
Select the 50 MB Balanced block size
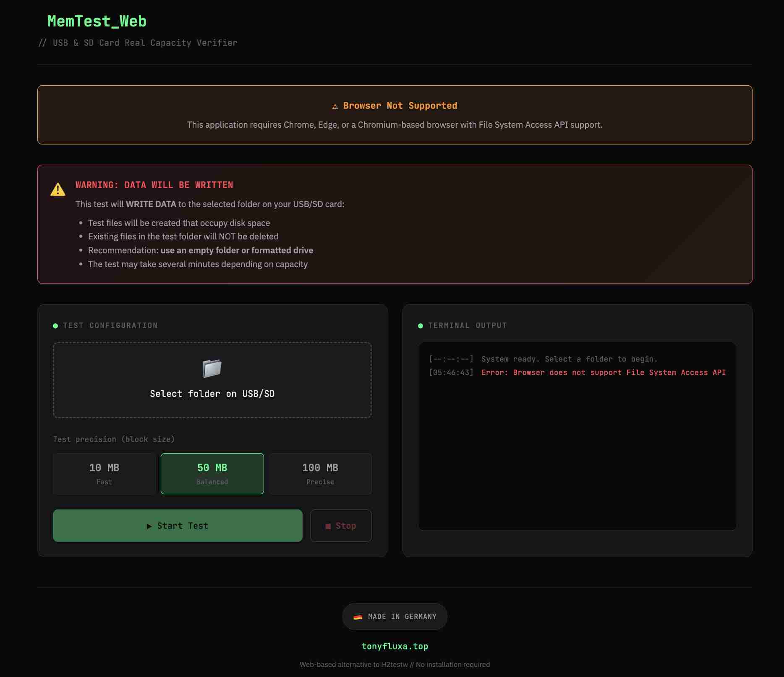[212, 473]
